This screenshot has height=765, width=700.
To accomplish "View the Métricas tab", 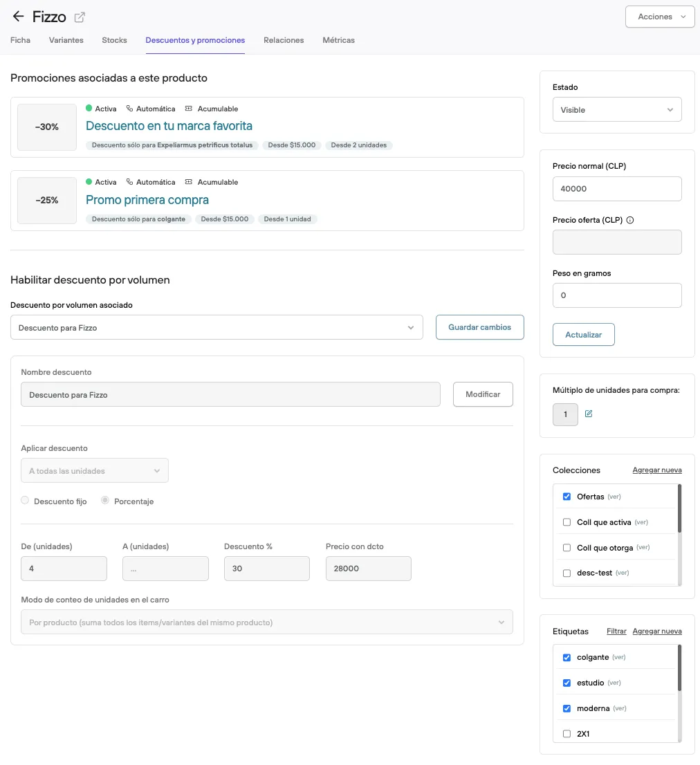I will coord(338,40).
